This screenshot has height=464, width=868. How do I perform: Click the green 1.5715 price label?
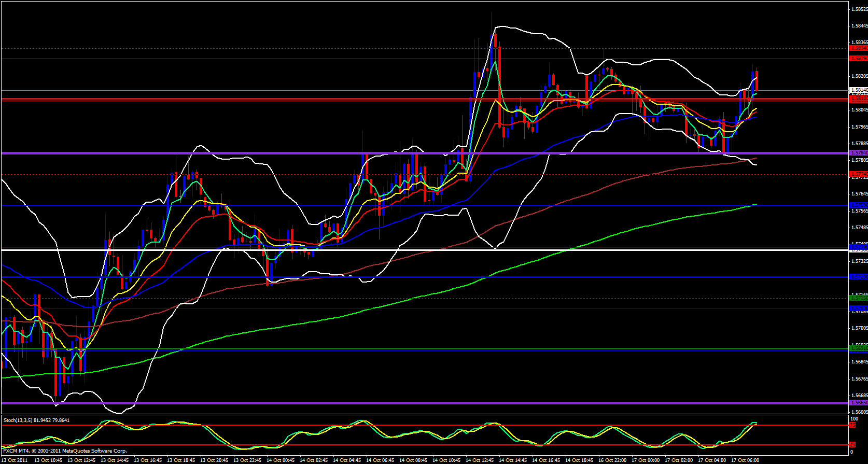pos(858,298)
